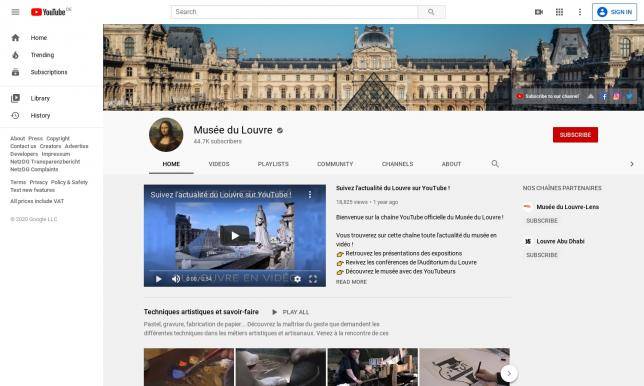Open the featured video's three-dot menu
The image size is (644, 386).
click(x=310, y=195)
